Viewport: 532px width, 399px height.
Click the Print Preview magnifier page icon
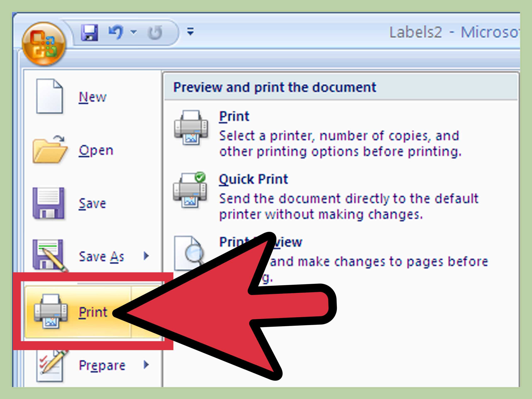coord(189,254)
